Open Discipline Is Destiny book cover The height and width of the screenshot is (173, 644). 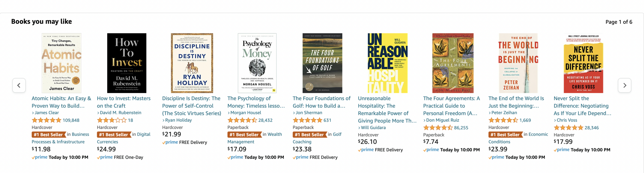pyautogui.click(x=192, y=63)
